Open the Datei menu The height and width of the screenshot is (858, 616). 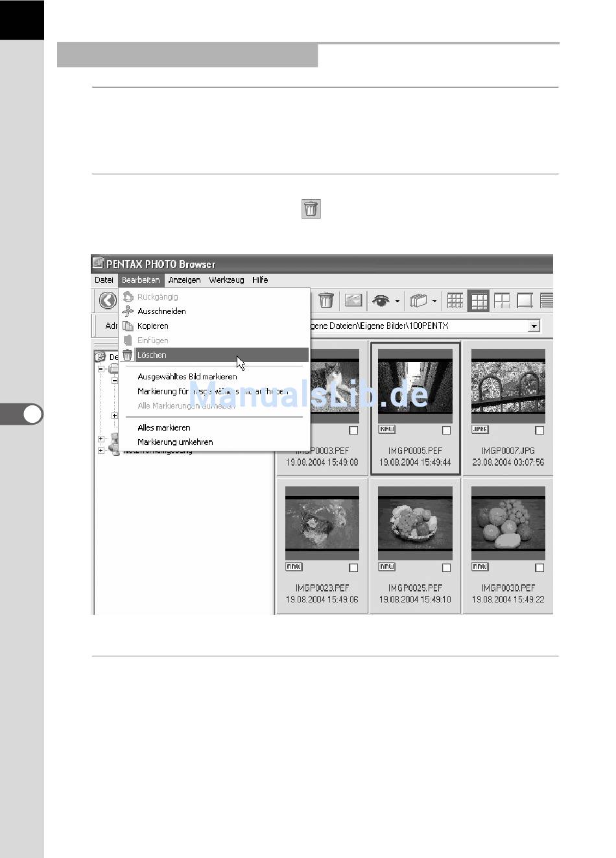click(x=104, y=280)
